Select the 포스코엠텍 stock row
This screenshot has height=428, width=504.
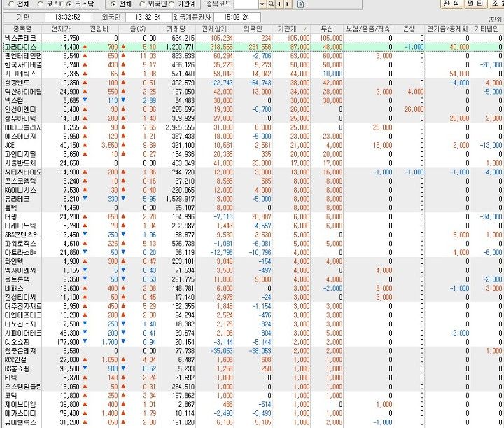coord(253,181)
